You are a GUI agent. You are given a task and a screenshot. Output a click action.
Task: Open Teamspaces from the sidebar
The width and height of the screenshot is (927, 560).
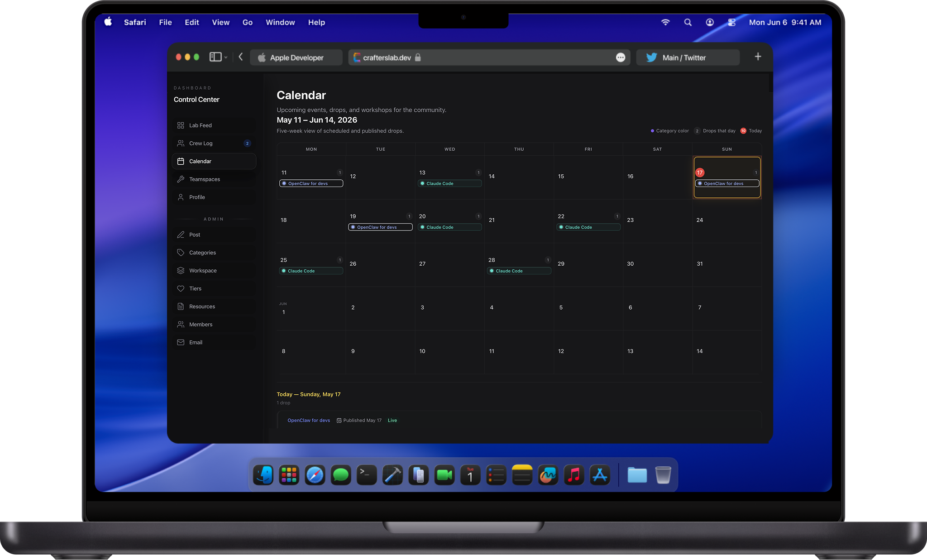[x=214, y=179]
